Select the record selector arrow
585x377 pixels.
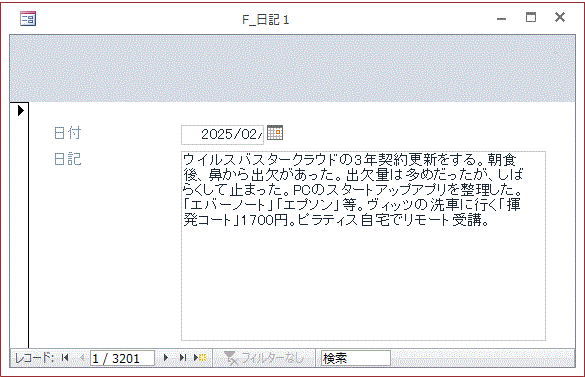pyautogui.click(x=21, y=110)
